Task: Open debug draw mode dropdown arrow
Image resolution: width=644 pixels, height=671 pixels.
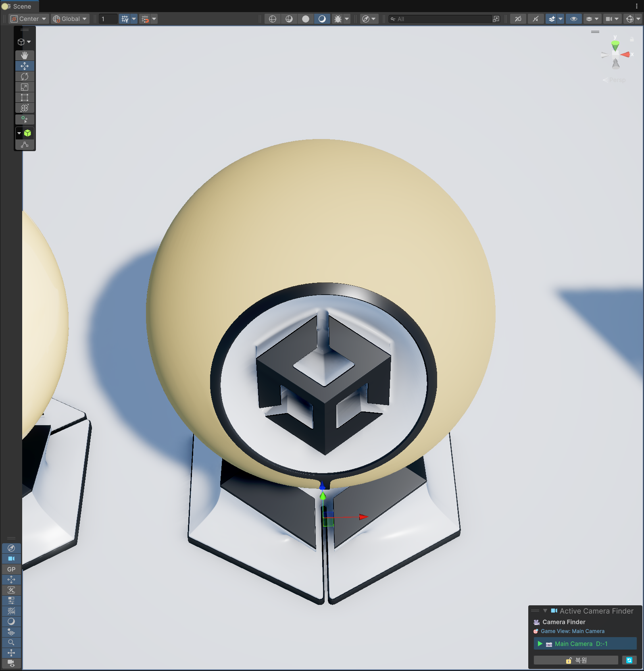Action: click(347, 19)
